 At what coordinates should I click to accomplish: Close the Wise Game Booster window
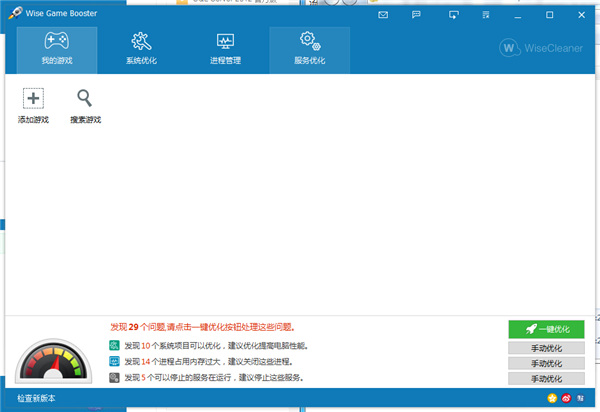tap(582, 15)
